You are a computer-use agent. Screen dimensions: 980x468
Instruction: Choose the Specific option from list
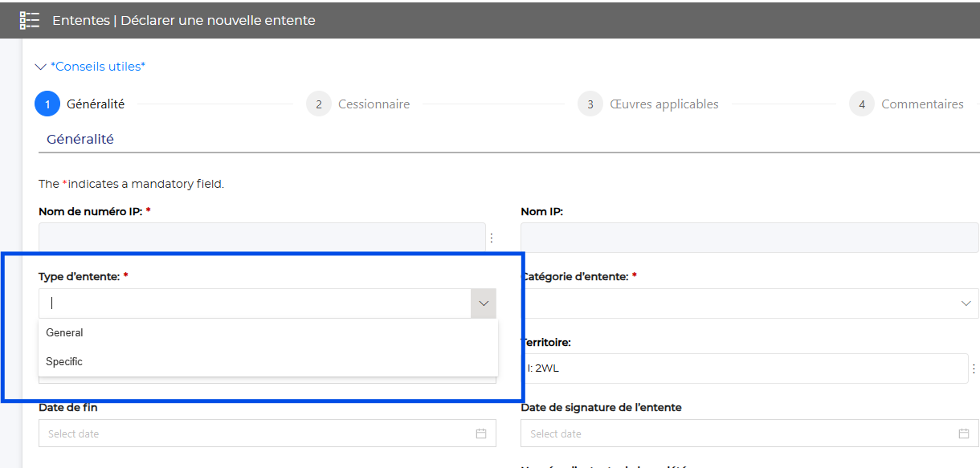coord(64,361)
